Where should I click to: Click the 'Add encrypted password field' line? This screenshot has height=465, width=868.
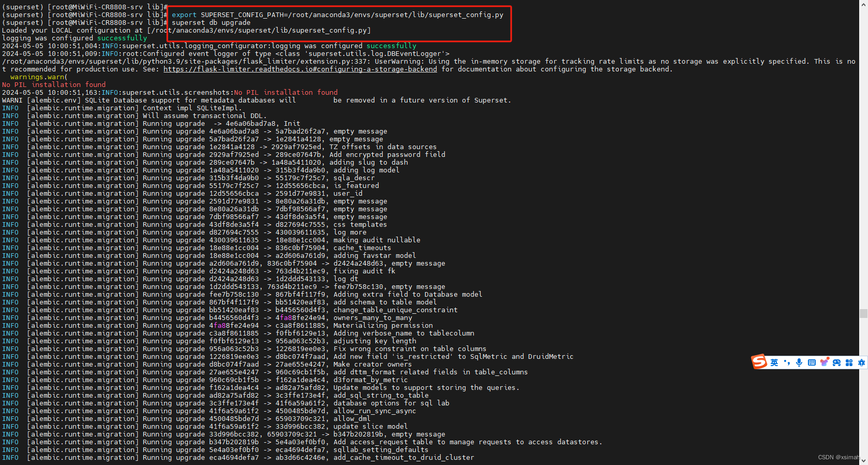pyautogui.click(x=224, y=154)
